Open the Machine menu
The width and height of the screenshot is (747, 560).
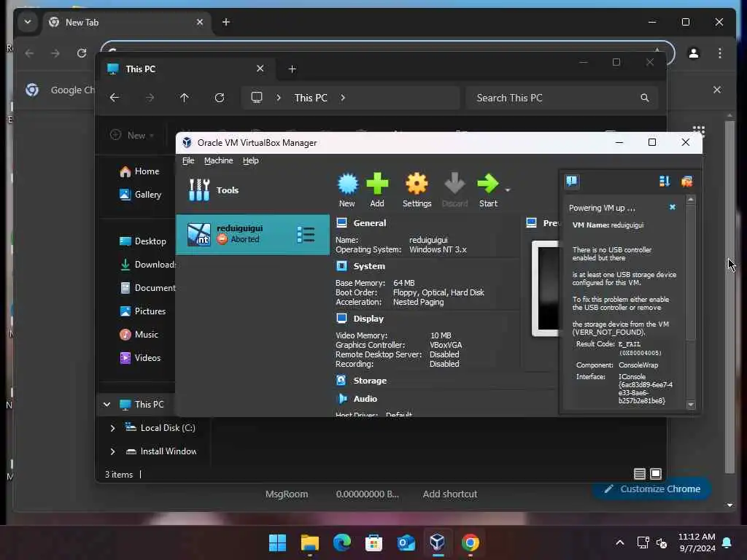(x=219, y=160)
